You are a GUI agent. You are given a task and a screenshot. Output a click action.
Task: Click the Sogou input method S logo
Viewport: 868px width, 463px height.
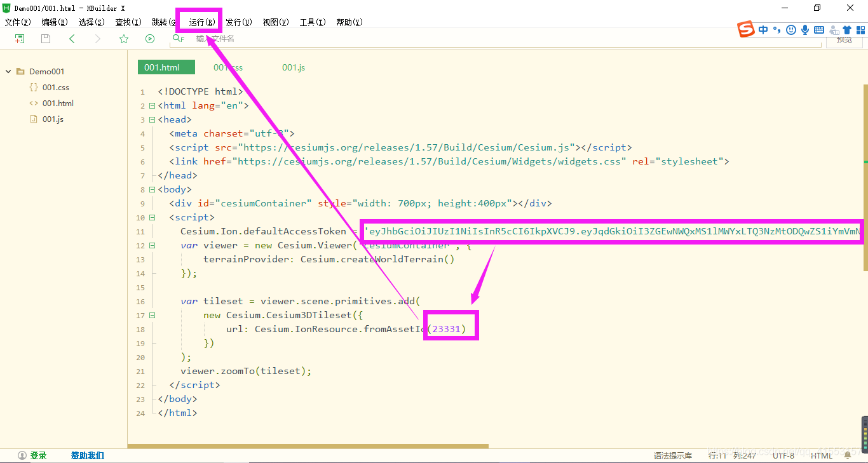coord(745,29)
